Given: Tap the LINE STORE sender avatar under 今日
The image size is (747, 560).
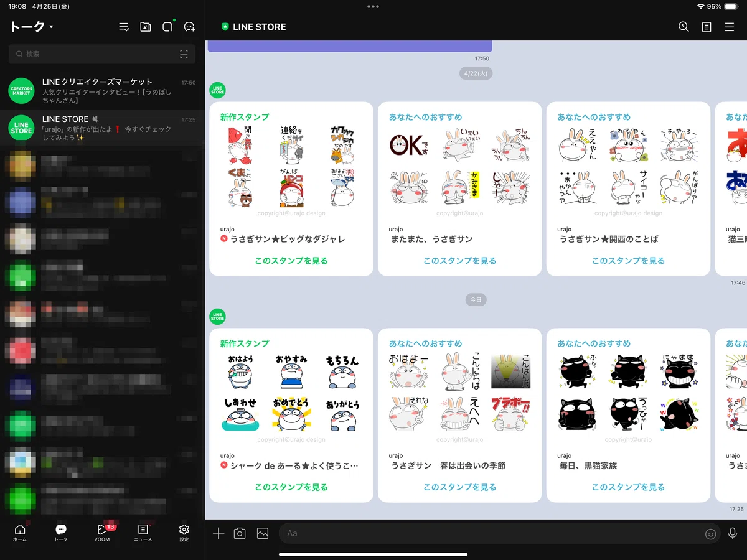Looking at the screenshot, I should pyautogui.click(x=217, y=316).
